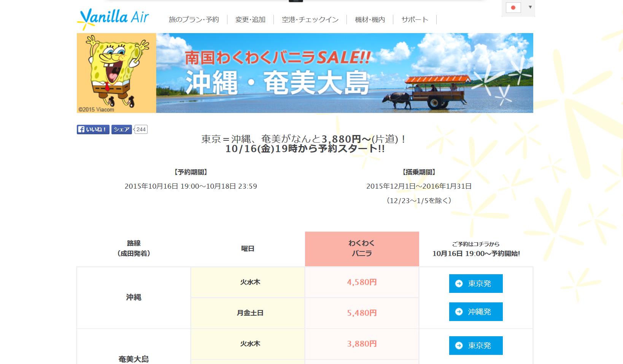
Task: Click the Vanilla Air logo
Action: 113,18
